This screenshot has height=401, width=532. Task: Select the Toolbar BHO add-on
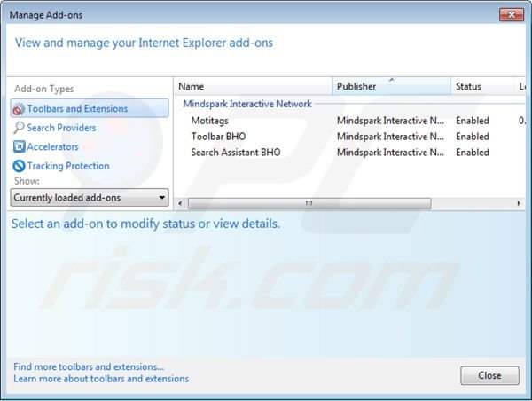coord(218,137)
